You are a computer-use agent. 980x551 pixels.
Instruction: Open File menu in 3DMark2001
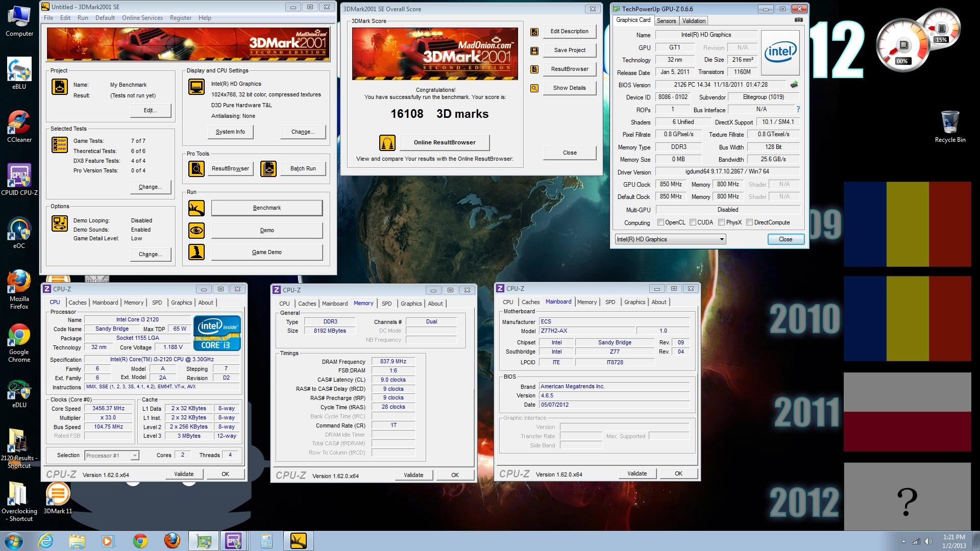(48, 18)
